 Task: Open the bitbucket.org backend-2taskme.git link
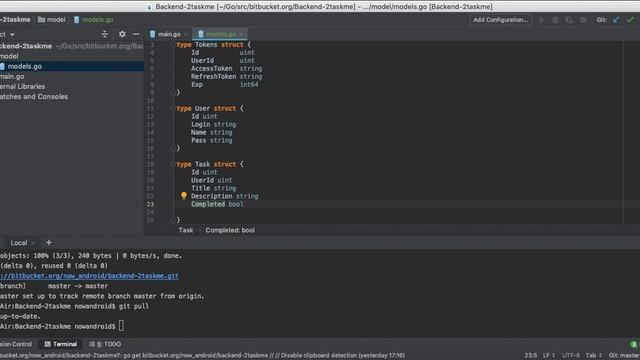(89, 276)
